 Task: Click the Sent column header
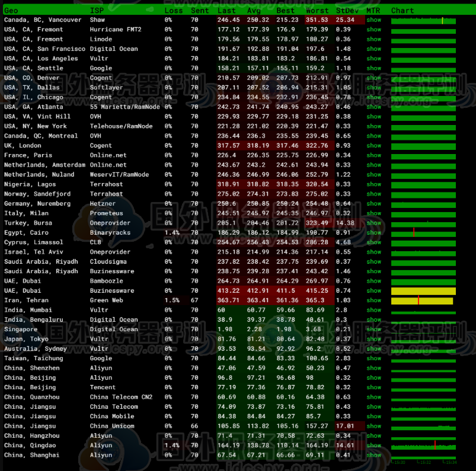[x=200, y=11]
